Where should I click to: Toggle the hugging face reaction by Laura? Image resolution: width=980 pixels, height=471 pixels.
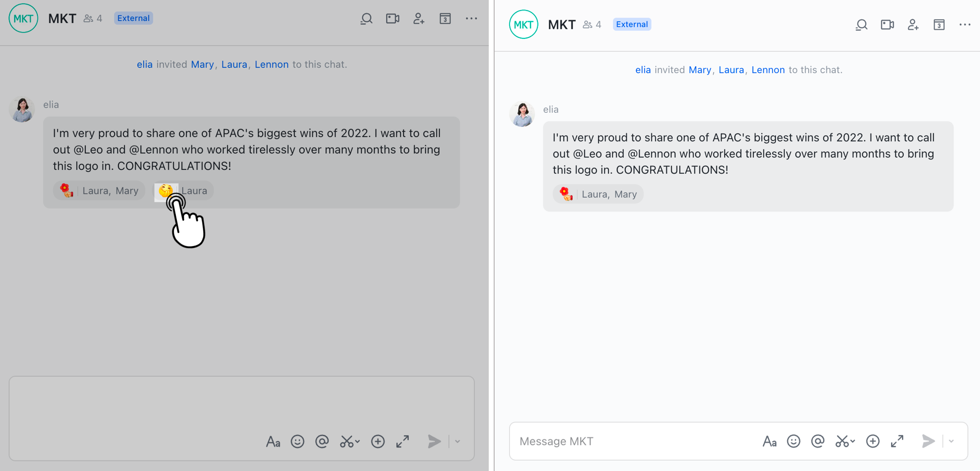183,190
